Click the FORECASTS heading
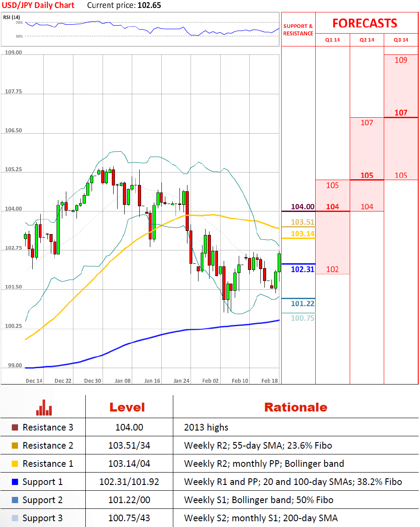Viewport: 420px width, 527px height. [365, 23]
